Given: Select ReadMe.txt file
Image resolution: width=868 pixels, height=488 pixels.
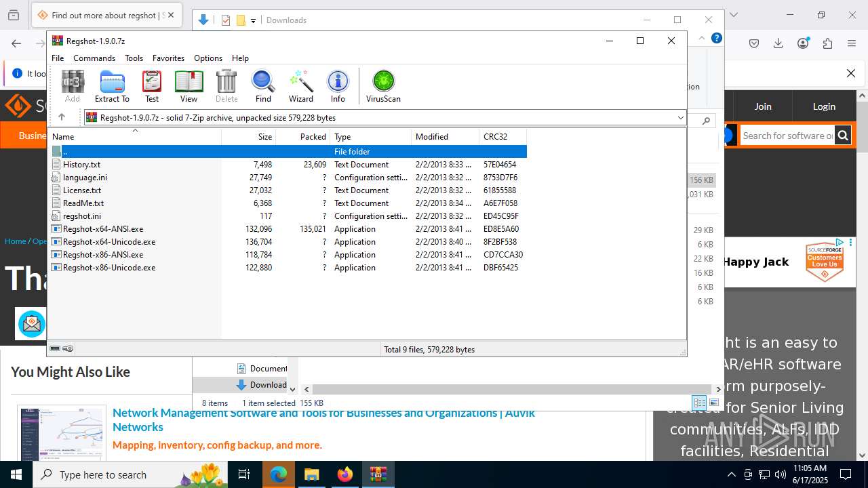Looking at the screenshot, I should [x=288, y=203].
